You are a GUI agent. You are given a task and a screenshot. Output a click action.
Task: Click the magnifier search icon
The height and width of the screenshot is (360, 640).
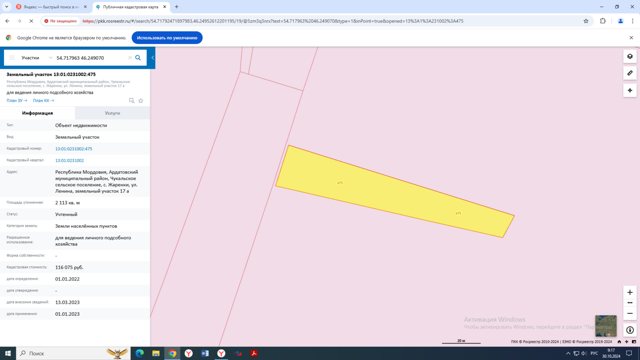tap(138, 58)
